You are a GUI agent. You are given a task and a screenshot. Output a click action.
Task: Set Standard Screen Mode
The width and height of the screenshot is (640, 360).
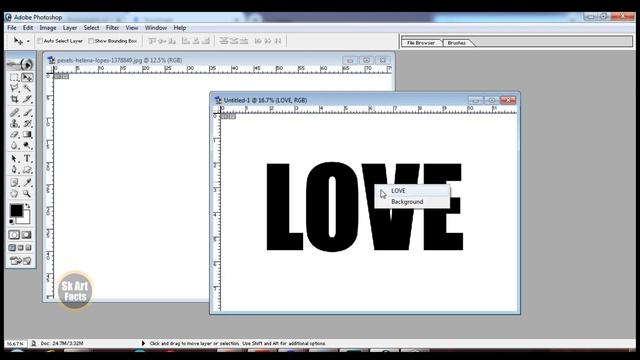pyautogui.click(x=12, y=248)
